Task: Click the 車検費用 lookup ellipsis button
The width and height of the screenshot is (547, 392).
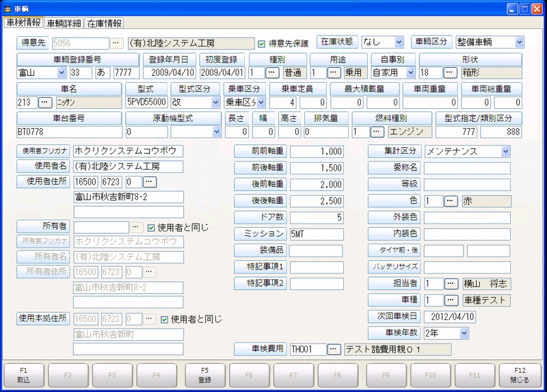Action: coord(334,349)
